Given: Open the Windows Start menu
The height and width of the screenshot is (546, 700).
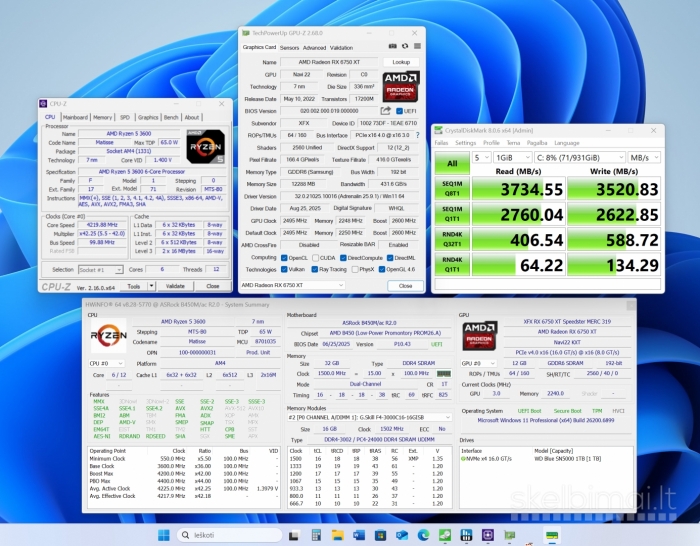Looking at the screenshot, I should pyautogui.click(x=164, y=535).
